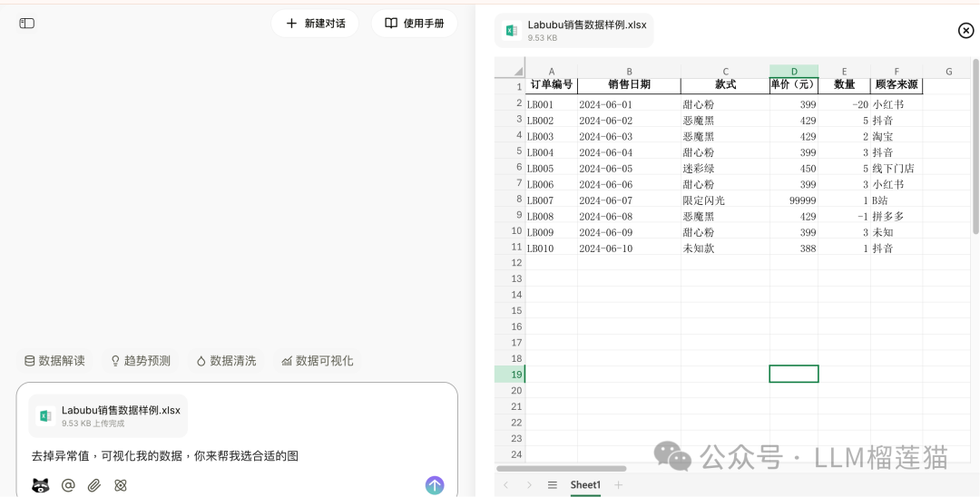Switch to the Sheet1 tab
This screenshot has height=497, width=980.
click(x=585, y=485)
